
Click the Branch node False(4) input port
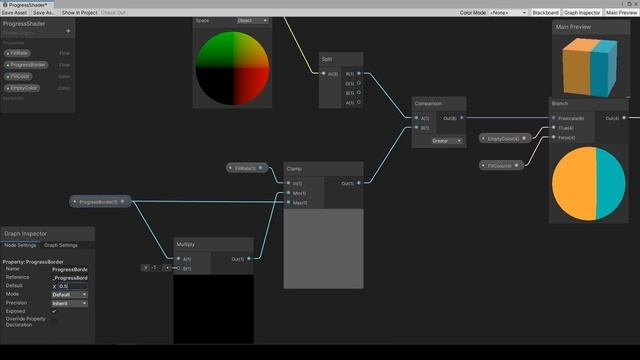[554, 137]
